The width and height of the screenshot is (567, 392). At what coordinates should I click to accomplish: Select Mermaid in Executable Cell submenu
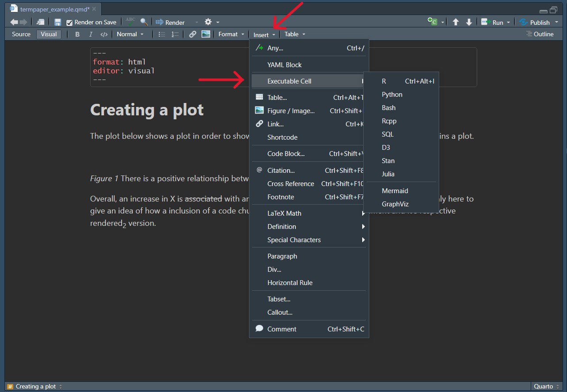coord(401,191)
